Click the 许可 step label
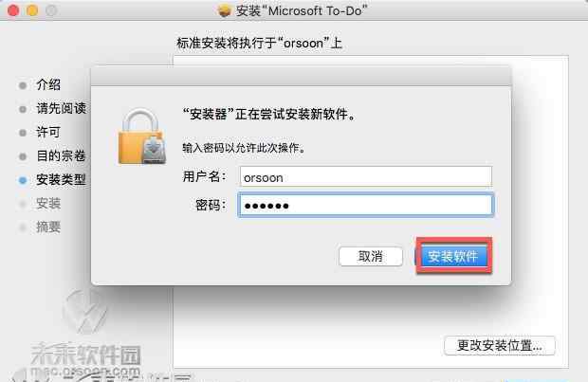Screen dimensions: 588x382 48,132
